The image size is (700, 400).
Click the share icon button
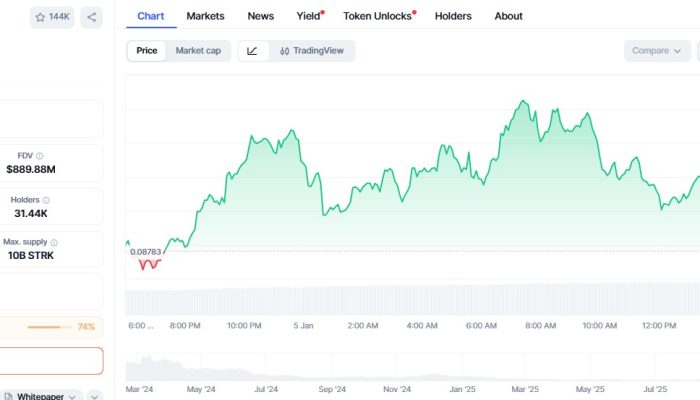pyautogui.click(x=91, y=17)
